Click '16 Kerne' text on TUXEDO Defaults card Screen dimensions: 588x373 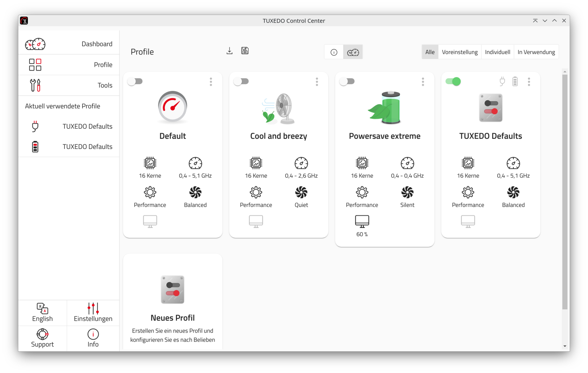(x=468, y=176)
